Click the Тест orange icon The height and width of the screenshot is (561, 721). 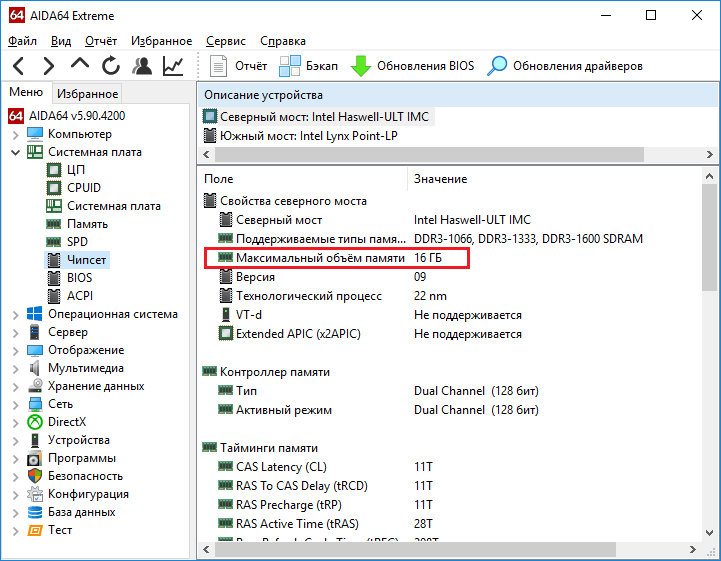click(34, 530)
